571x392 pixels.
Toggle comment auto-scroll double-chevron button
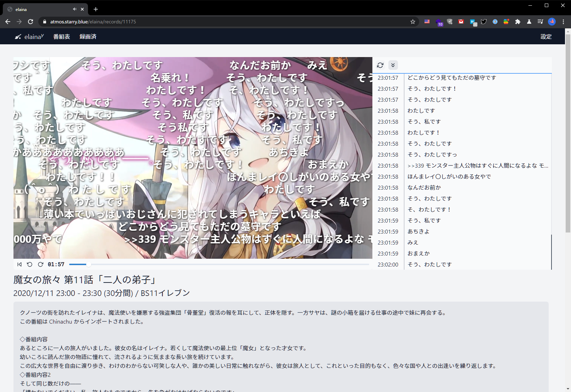[x=393, y=65]
